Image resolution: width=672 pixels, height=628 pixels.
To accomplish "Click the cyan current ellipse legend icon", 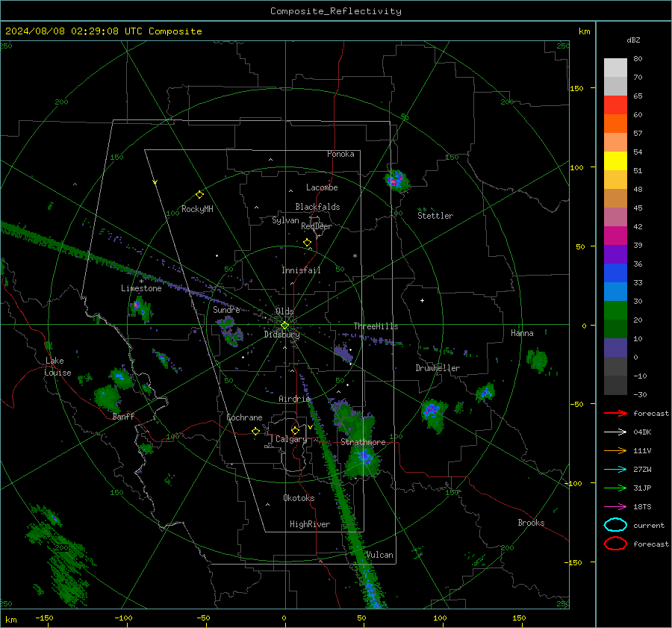I will 615,525.
